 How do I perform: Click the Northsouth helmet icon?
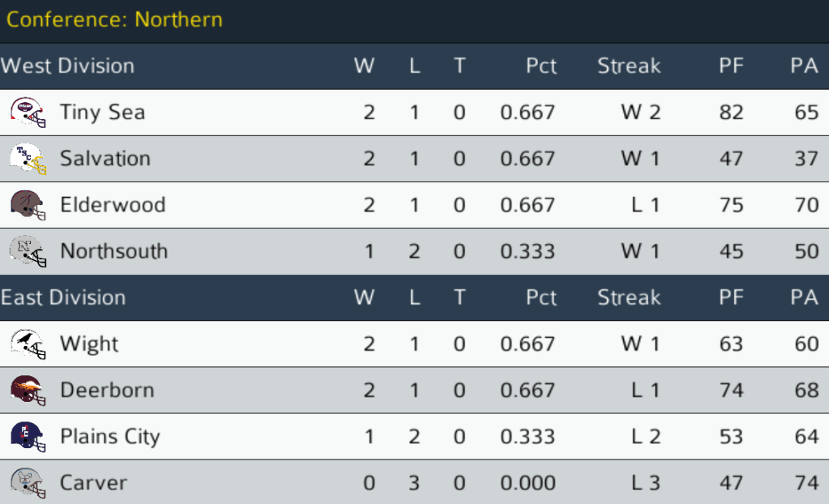[28, 250]
